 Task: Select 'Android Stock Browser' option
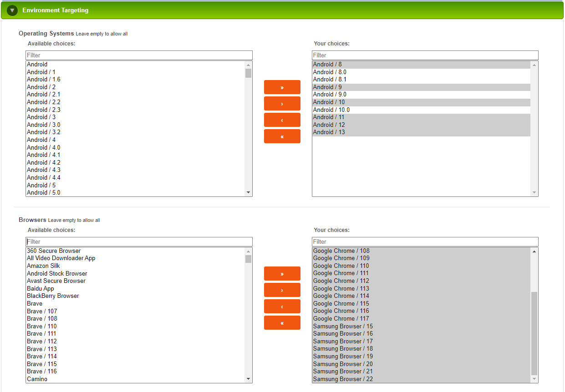(x=135, y=273)
